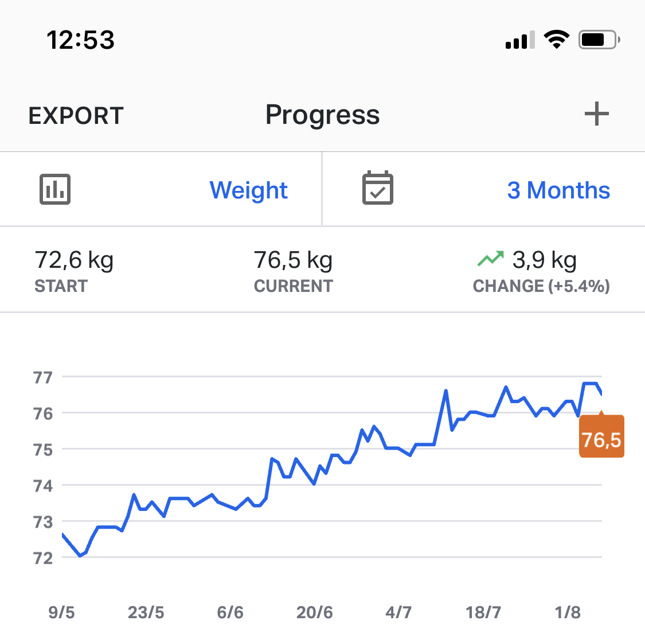Click the calendar checkmark icon
Screen dimensions: 645x644
click(x=378, y=188)
